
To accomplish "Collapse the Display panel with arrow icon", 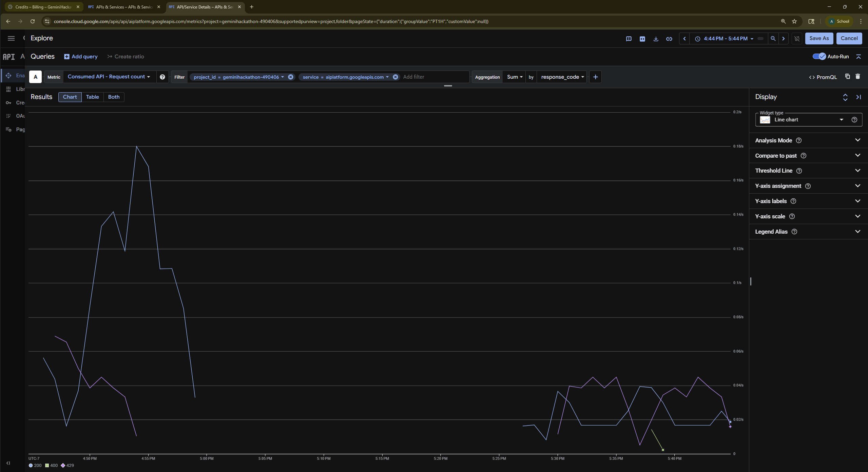I will coord(859,97).
